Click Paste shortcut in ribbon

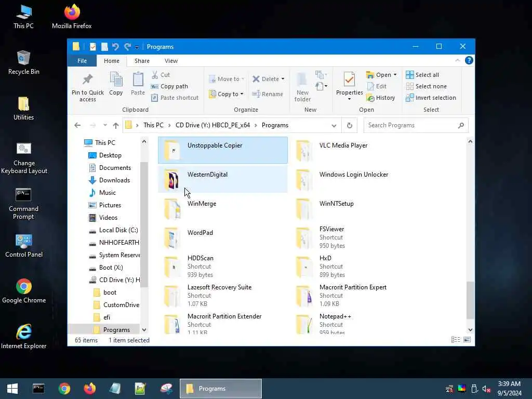point(175,98)
